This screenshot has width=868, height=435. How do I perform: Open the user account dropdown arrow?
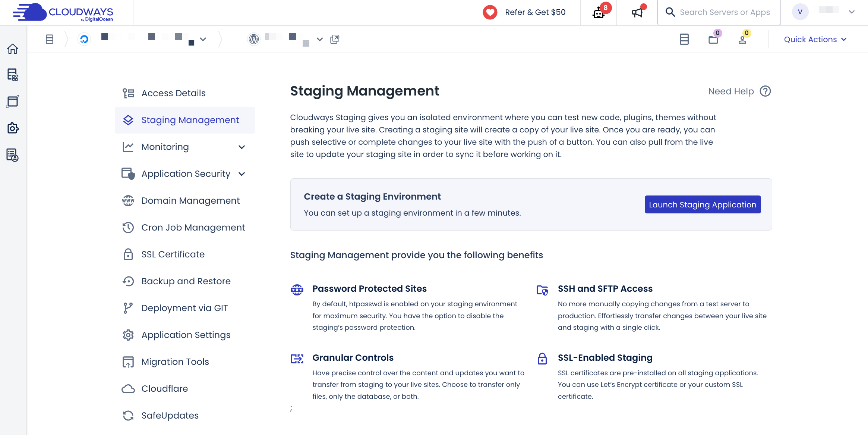click(852, 12)
